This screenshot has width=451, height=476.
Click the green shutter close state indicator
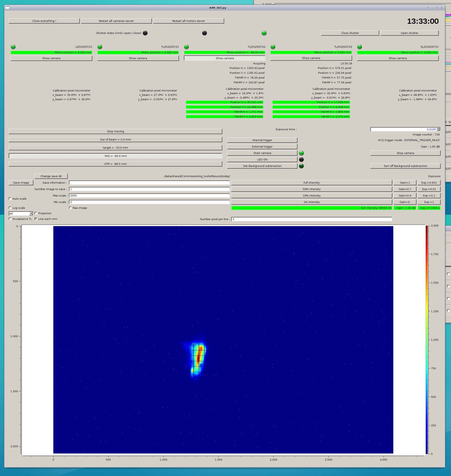pos(264,33)
